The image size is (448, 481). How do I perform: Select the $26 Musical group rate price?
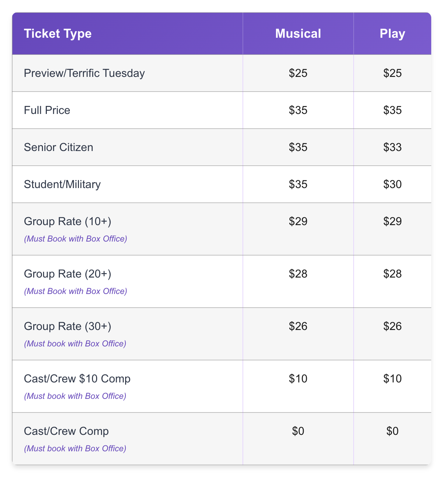[x=298, y=326]
